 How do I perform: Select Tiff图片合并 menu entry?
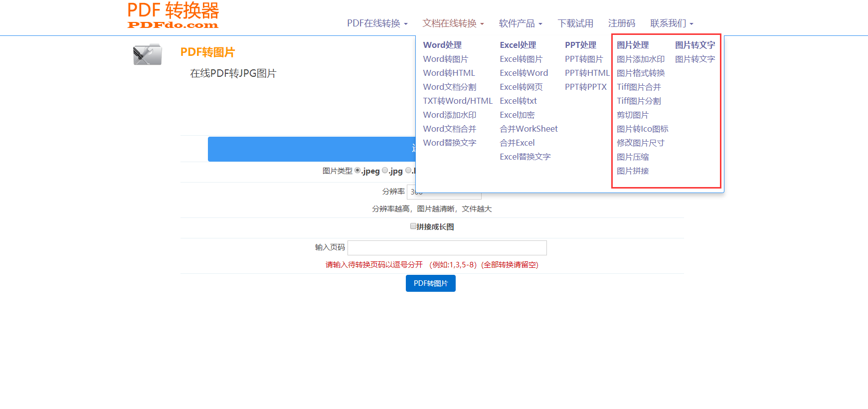click(639, 87)
